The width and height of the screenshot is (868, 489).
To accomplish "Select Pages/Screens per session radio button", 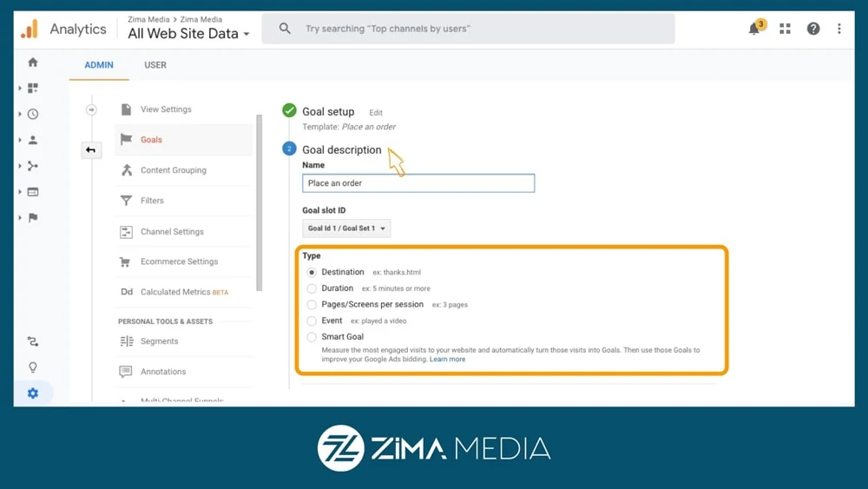I will point(312,305).
